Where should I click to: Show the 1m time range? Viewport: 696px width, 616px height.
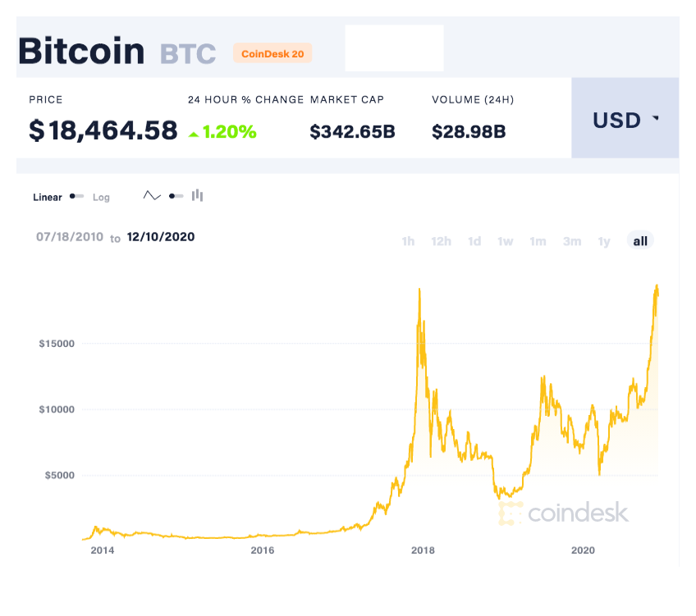coord(538,241)
